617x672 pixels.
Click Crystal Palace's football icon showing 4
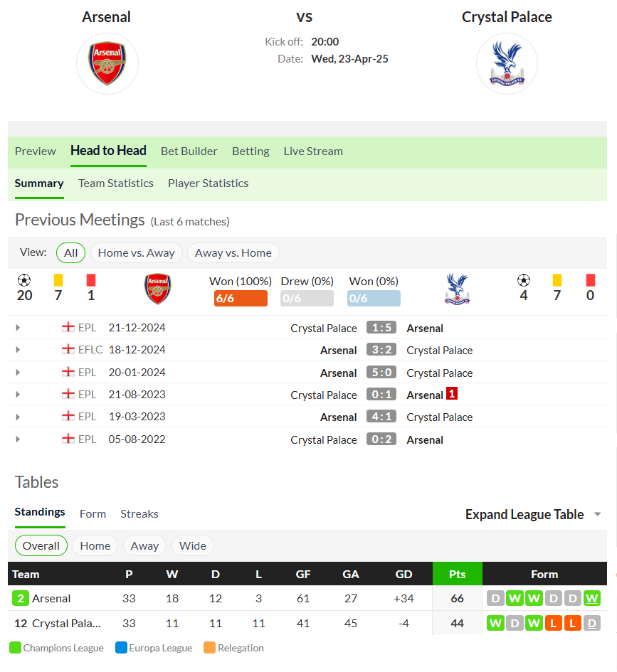524,281
